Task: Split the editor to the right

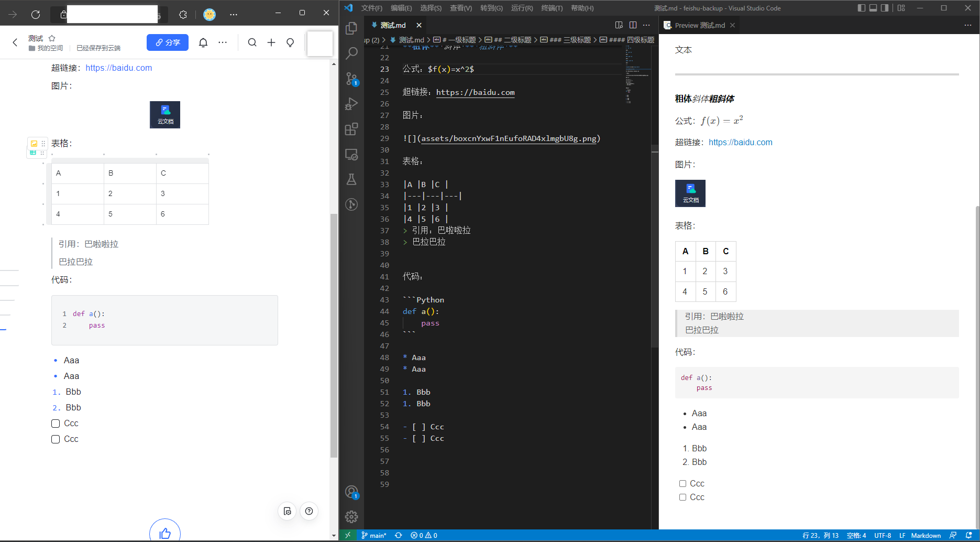Action: 633,25
